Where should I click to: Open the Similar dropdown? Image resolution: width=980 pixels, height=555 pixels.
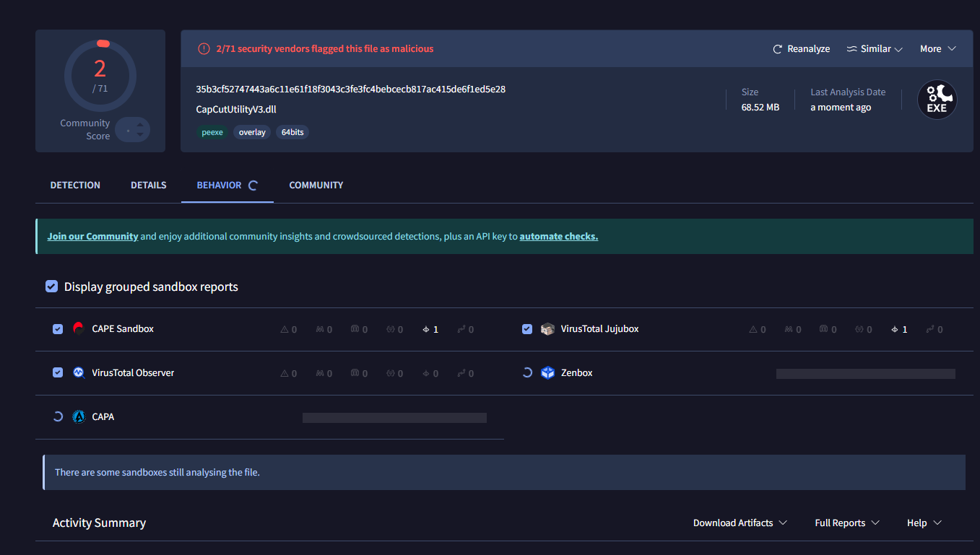click(x=874, y=48)
